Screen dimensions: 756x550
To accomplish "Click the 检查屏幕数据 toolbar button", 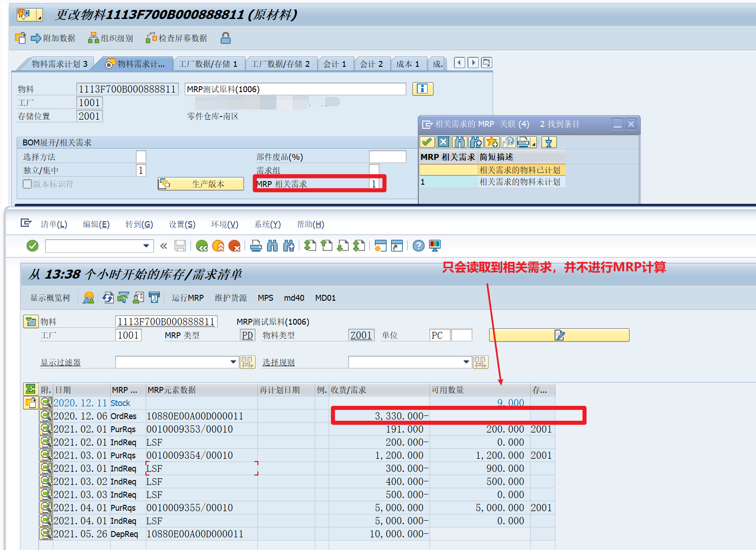I will [177, 38].
